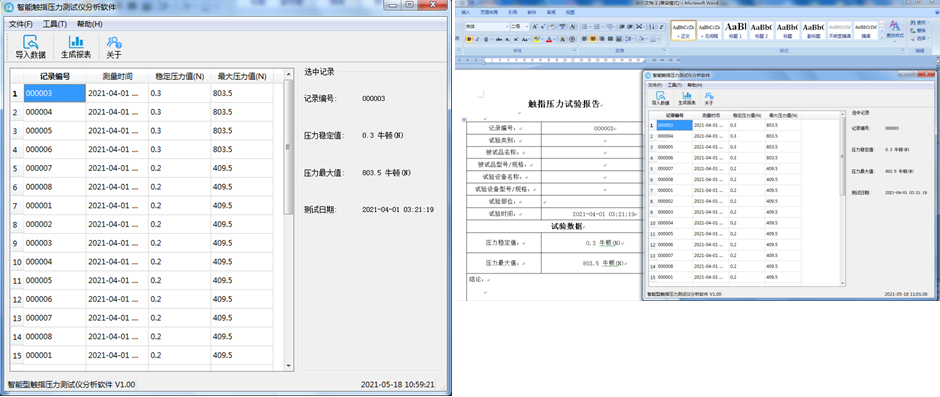This screenshot has width=940, height=397.
Task: Open Word's paragraph dialog launcher
Action: [x=664, y=50]
